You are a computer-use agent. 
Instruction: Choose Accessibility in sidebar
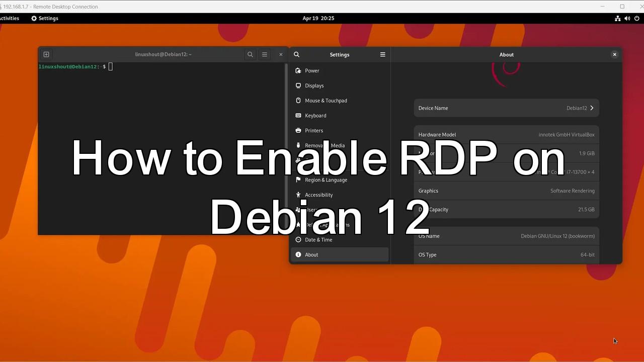(x=318, y=195)
